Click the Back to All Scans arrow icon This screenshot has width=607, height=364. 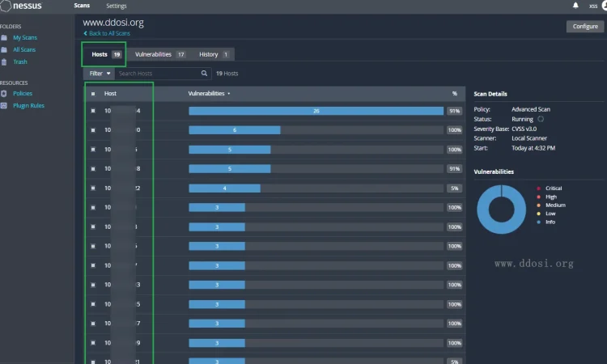85,33
